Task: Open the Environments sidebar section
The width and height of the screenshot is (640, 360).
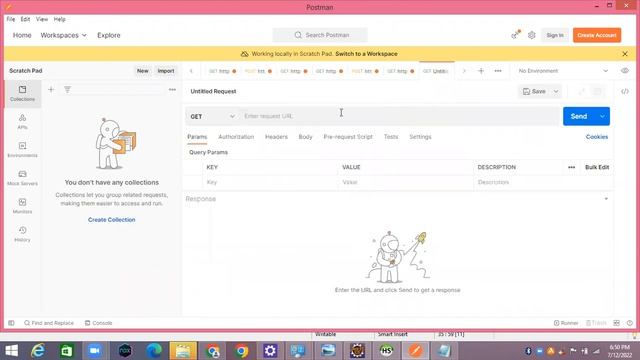Action: pos(22,150)
